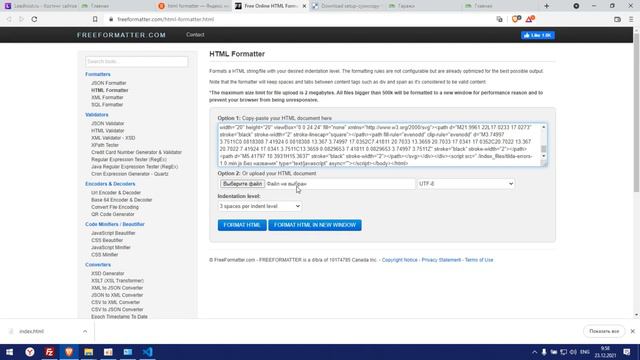Image resolution: width=640 pixels, height=360 pixels.
Task: Open the Windows Start menu
Action: (x=9, y=352)
